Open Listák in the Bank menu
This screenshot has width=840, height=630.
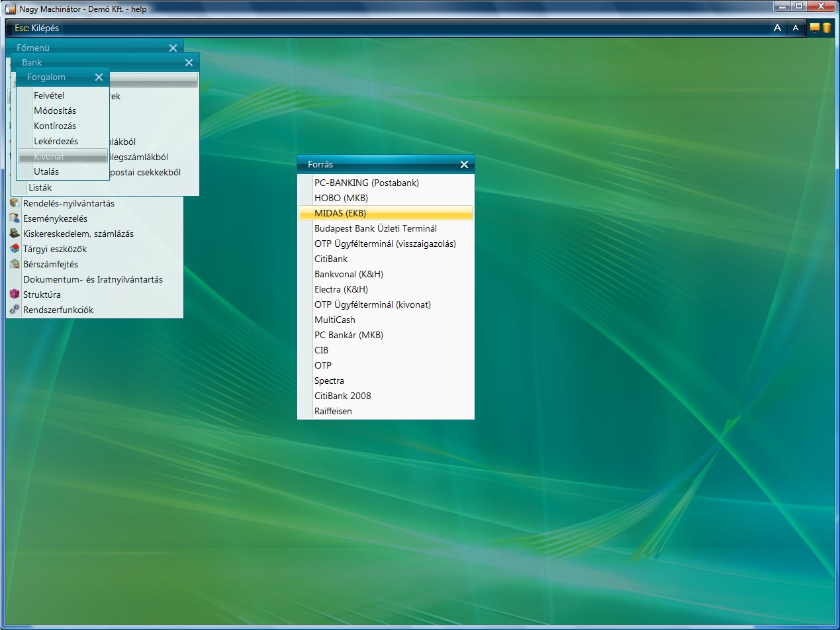pos(40,187)
